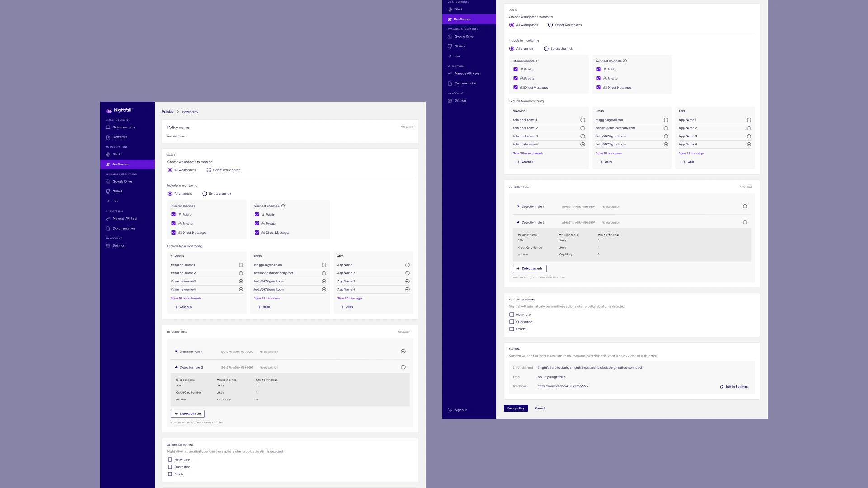Remove Detection rule 2 in the right panel
This screenshot has width=868, height=488.
point(745,222)
